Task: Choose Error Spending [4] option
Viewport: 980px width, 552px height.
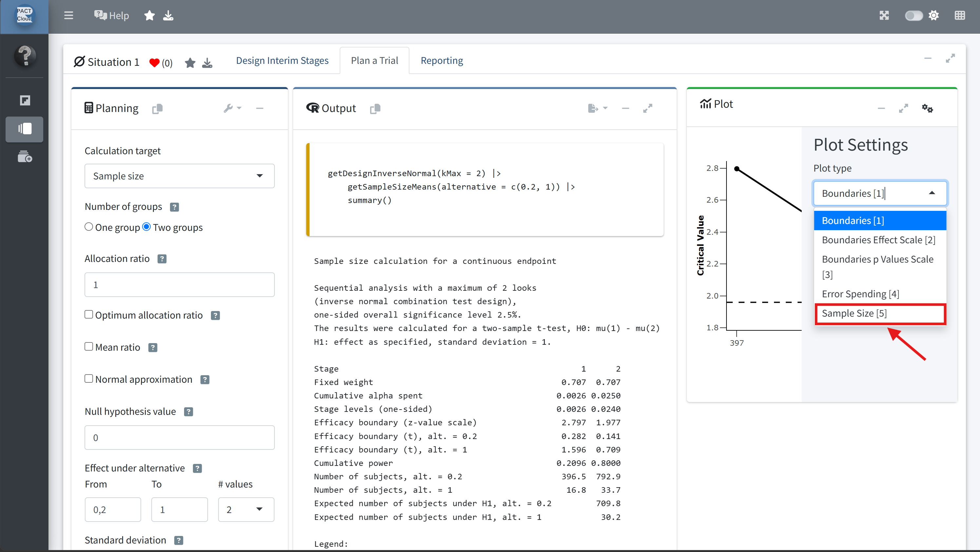Action: (x=879, y=294)
